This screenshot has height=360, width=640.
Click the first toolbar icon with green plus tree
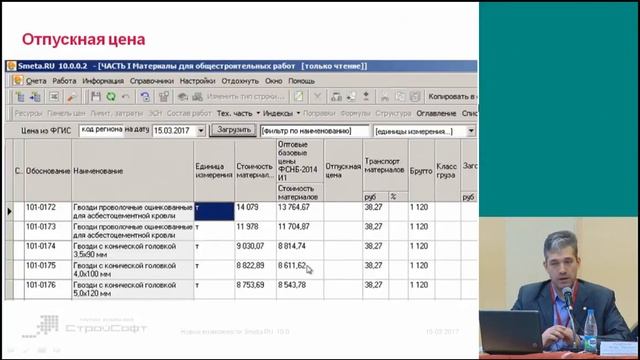click(x=20, y=97)
